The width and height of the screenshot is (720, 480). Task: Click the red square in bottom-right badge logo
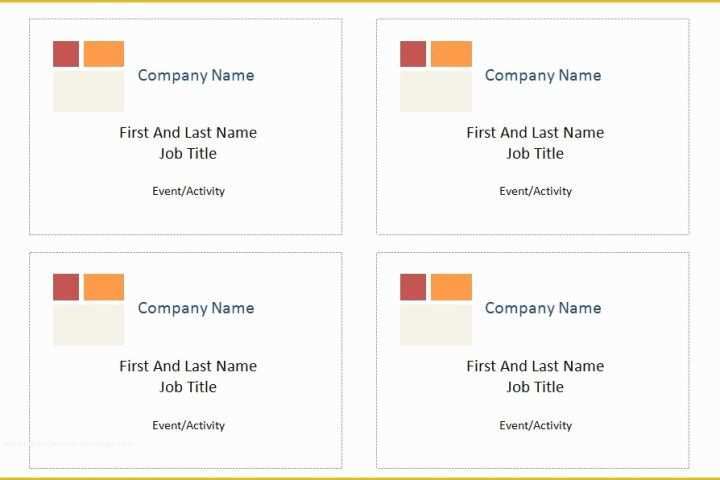(413, 287)
